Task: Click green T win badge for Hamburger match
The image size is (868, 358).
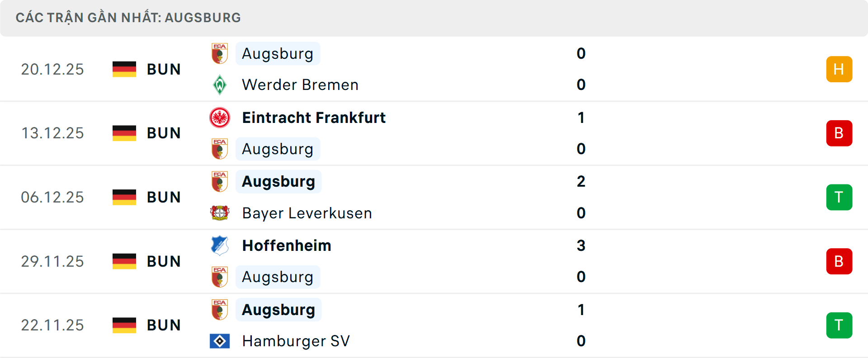Action: [x=839, y=325]
